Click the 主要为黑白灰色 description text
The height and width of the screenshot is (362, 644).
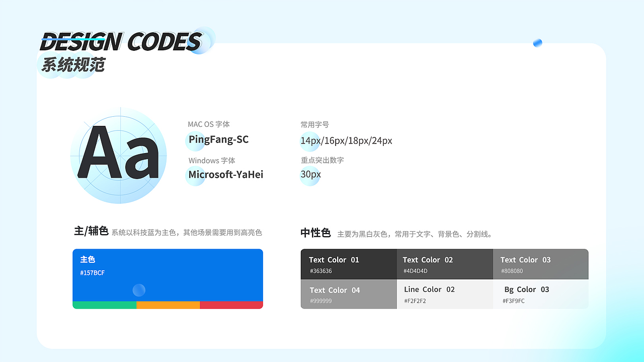(415, 234)
